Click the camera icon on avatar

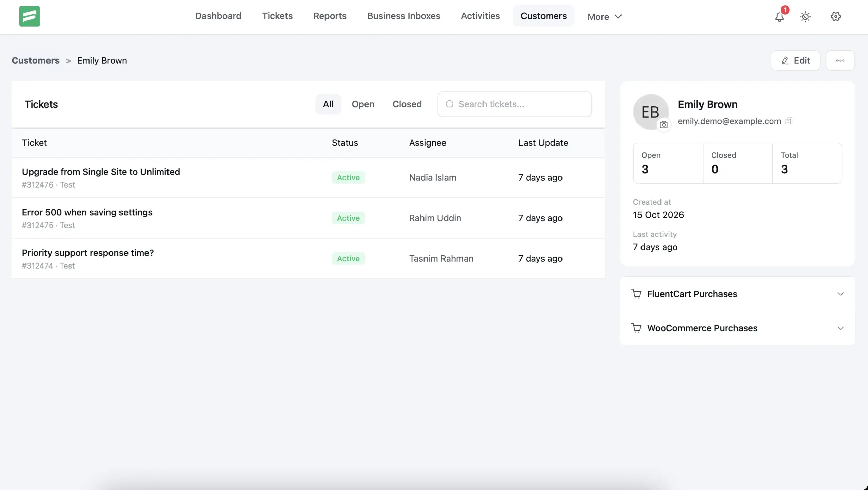(664, 124)
